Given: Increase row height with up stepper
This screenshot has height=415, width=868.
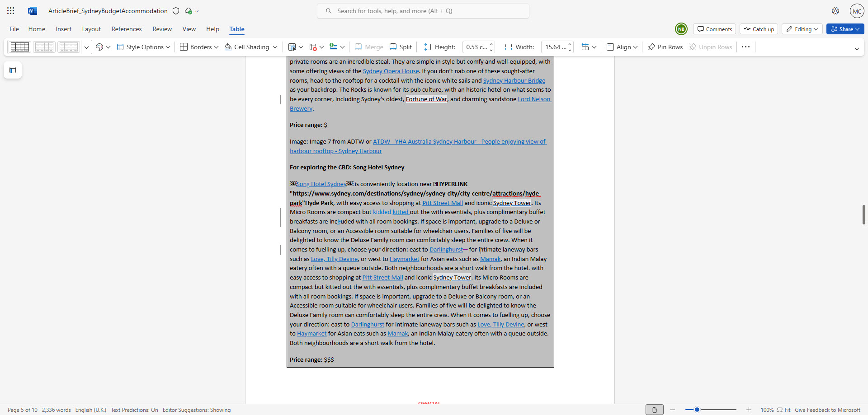Looking at the screenshot, I should click(491, 44).
